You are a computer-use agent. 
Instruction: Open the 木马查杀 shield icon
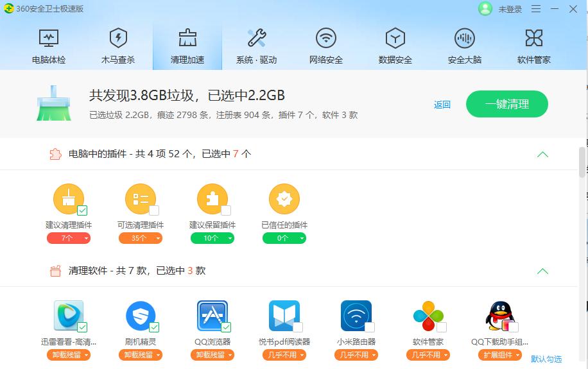118,38
